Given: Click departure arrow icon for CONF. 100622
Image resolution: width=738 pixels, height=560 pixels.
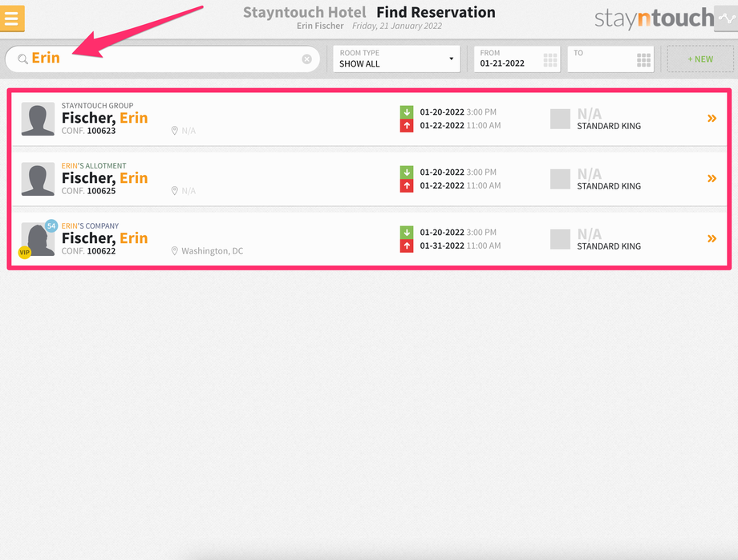Looking at the screenshot, I should [x=407, y=246].
